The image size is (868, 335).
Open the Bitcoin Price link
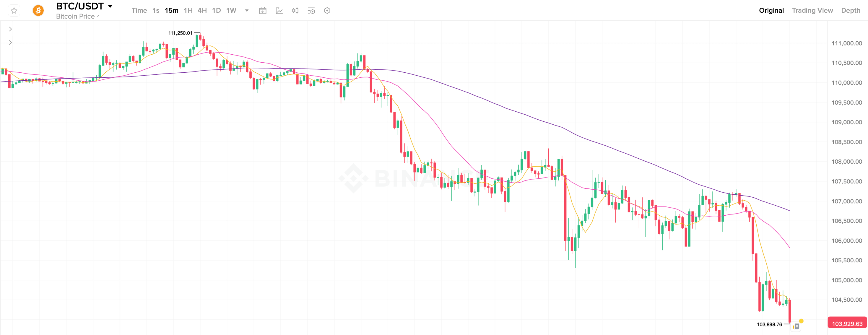point(77,16)
